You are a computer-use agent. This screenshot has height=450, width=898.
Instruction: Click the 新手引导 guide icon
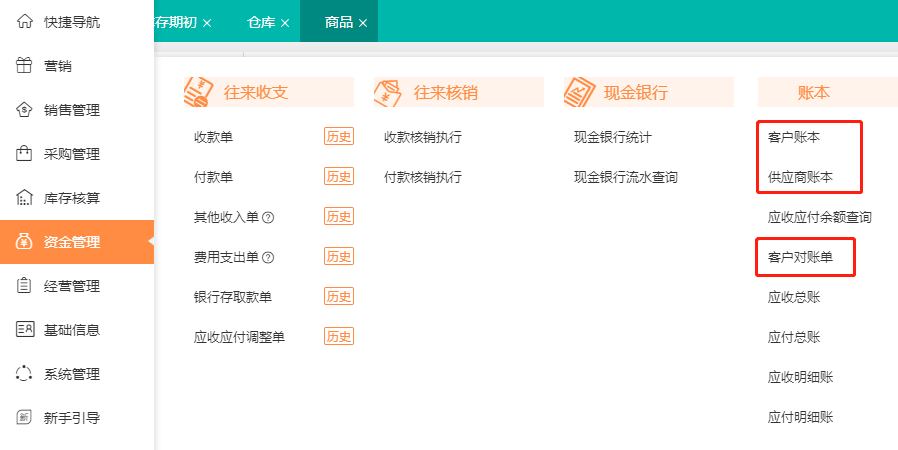(25, 418)
